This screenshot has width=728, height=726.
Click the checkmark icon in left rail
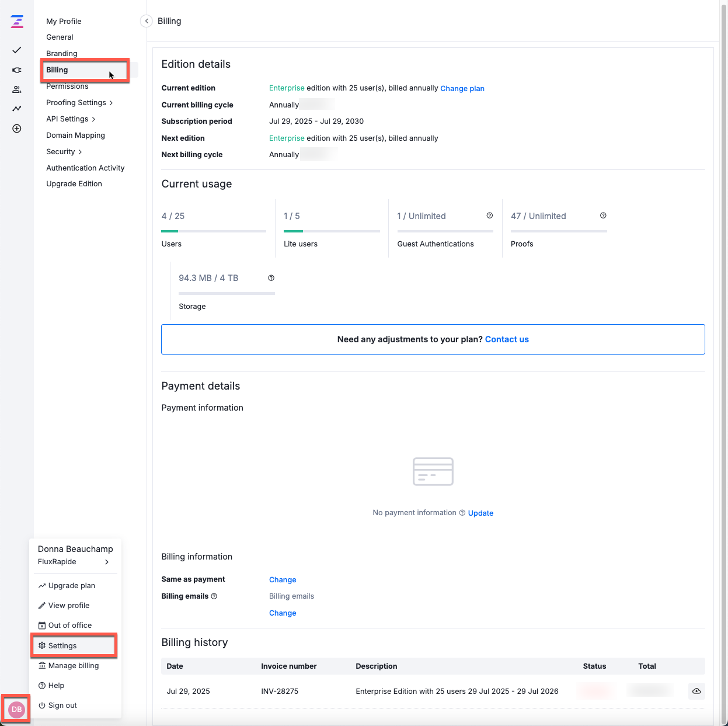click(17, 50)
